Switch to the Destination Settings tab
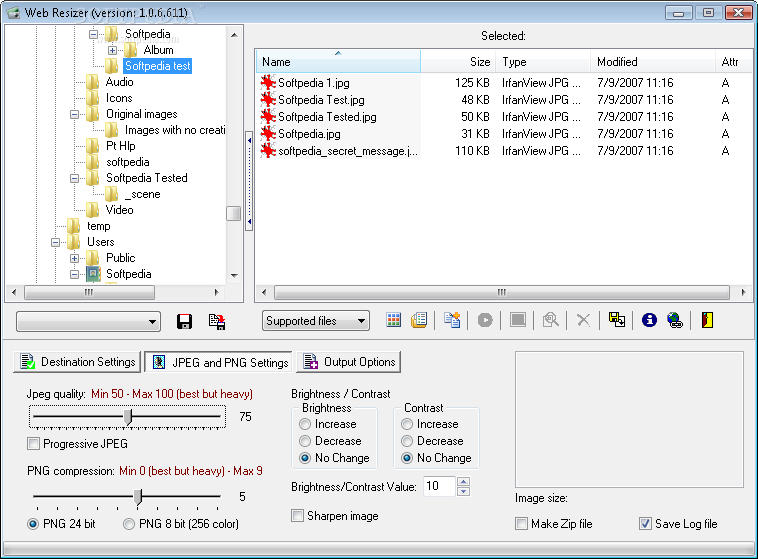This screenshot has height=559, width=758. (x=77, y=362)
